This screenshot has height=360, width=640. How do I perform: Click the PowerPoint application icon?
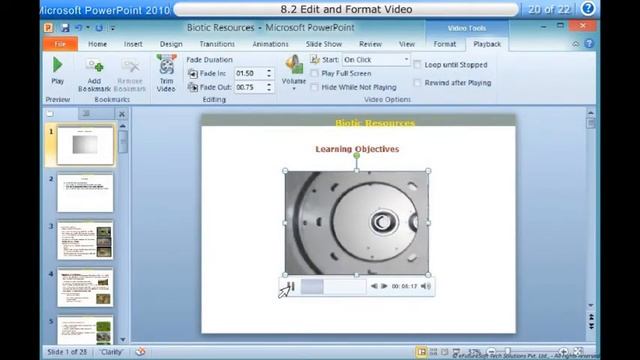(x=49, y=28)
